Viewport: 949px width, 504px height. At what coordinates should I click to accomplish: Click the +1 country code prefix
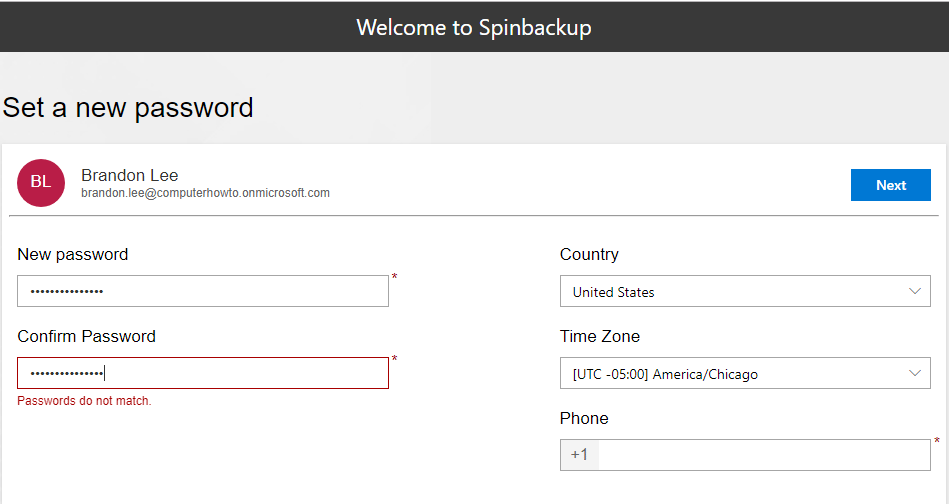(x=579, y=455)
